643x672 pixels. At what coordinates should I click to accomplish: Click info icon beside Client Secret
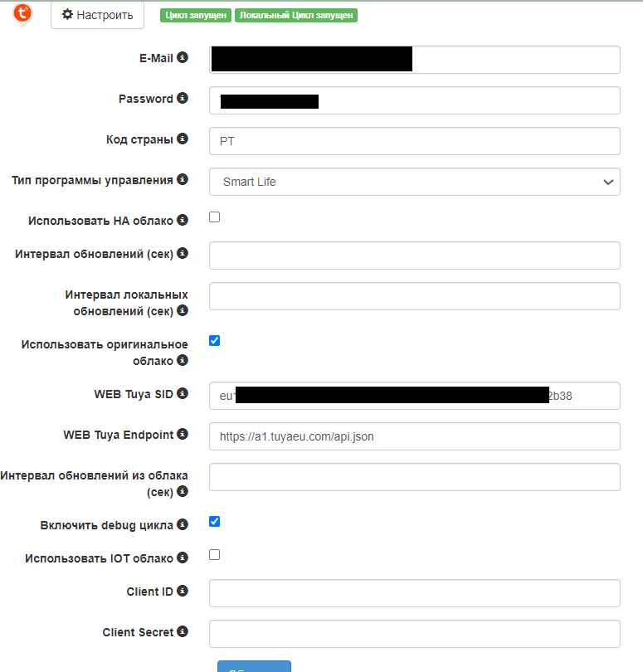click(183, 631)
